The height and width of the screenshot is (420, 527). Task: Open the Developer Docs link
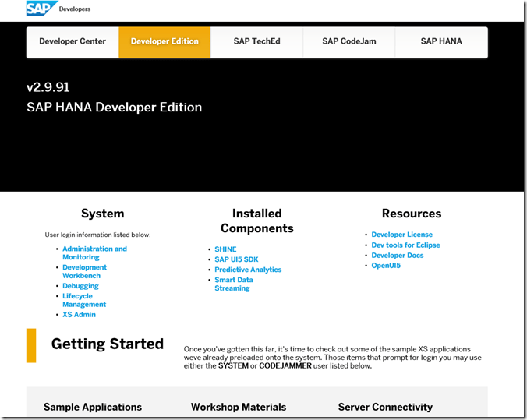coord(398,256)
